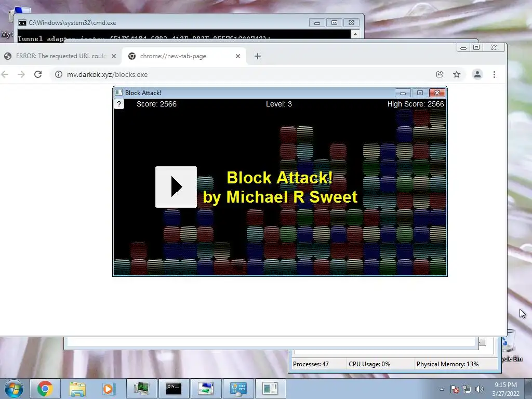Switch to the Block Attack taskbar button
This screenshot has height=399, width=532.
(270, 389)
